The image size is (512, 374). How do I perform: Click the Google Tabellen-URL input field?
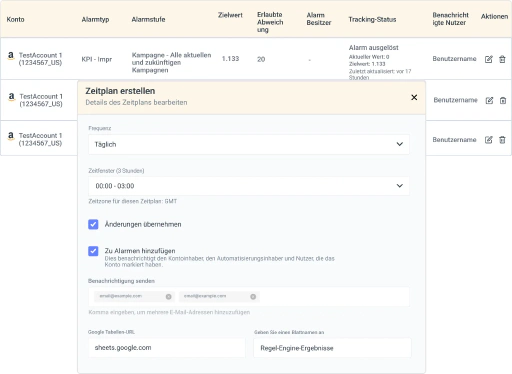click(167, 348)
